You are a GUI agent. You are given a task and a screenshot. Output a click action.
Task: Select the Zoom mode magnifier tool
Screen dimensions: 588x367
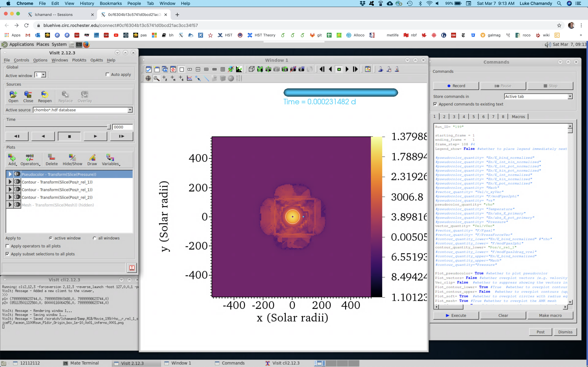(x=156, y=78)
